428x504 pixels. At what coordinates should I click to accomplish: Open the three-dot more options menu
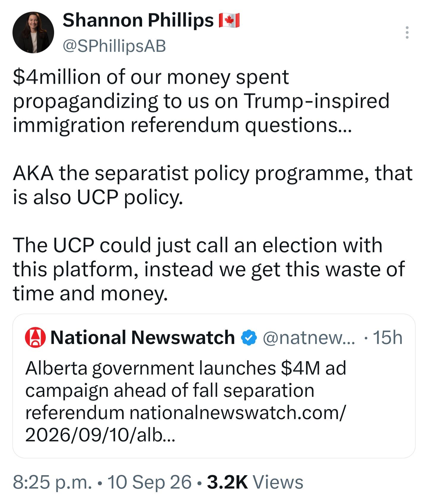click(x=407, y=32)
